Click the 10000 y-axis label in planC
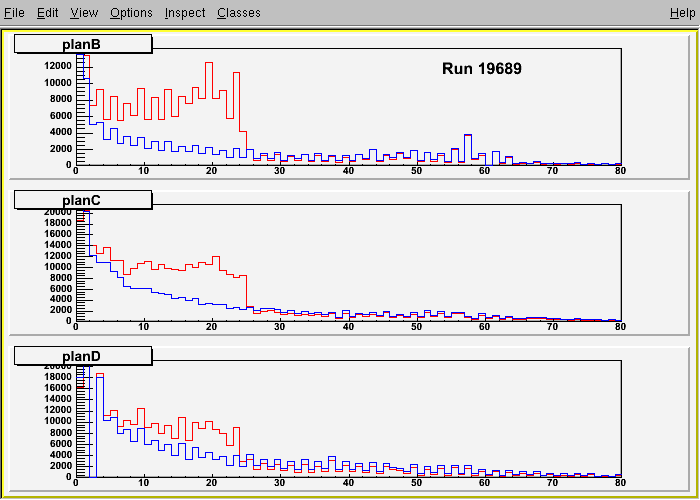Screen dimensions: 700x500 pos(58,267)
